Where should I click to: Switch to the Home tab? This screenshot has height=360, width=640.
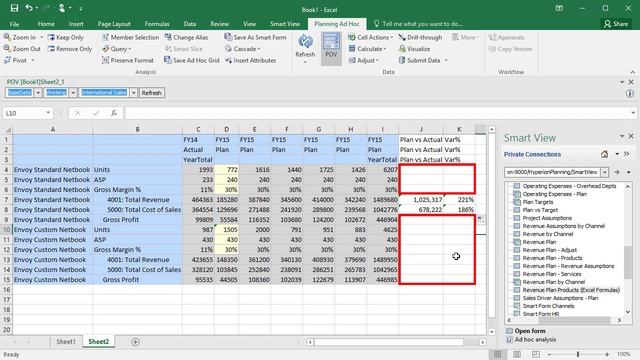click(46, 24)
